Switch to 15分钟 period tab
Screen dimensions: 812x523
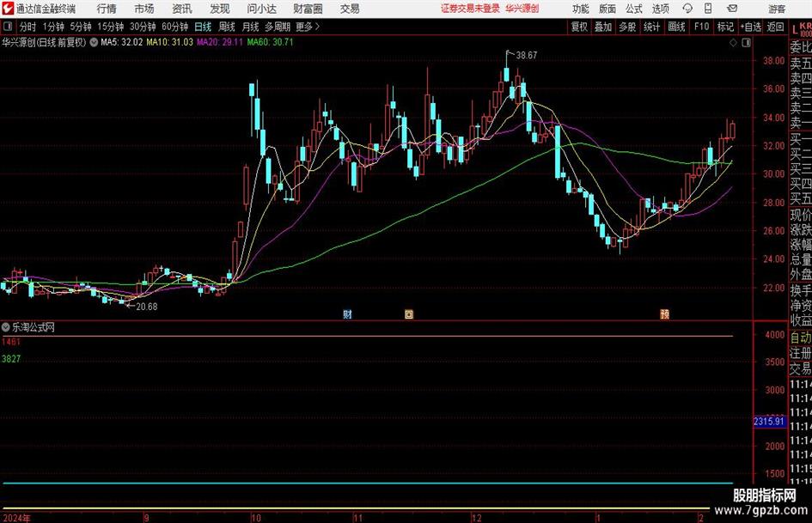pos(110,27)
